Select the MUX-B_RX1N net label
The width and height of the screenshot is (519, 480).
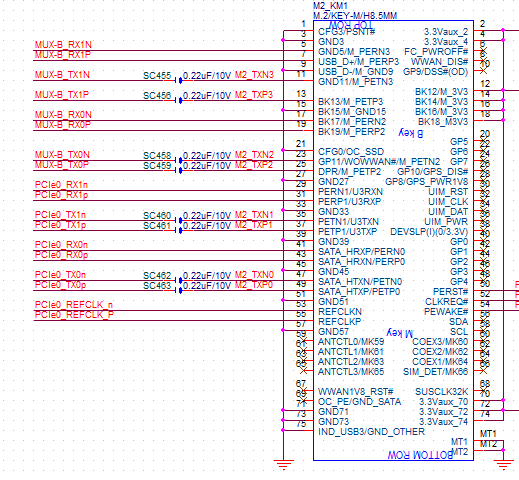[63, 45]
